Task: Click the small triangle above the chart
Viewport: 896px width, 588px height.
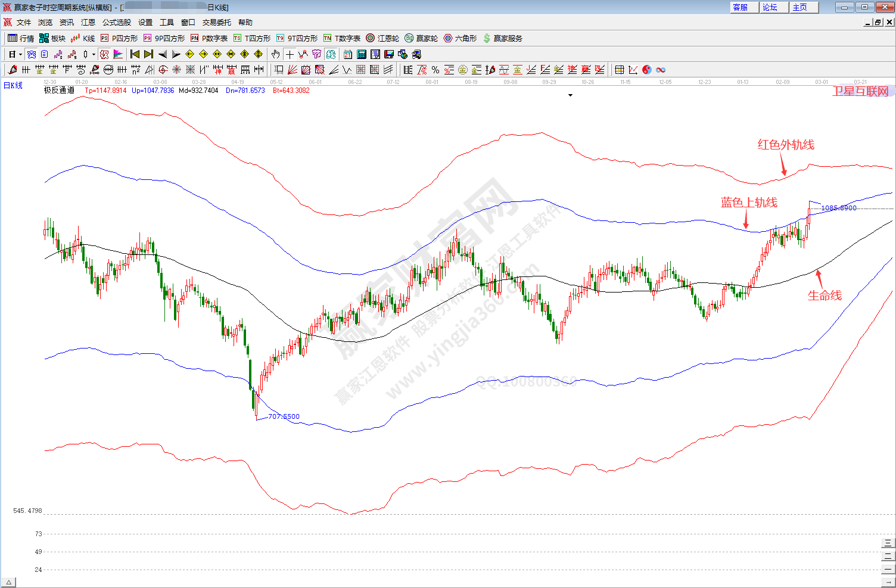Action: pos(570,95)
